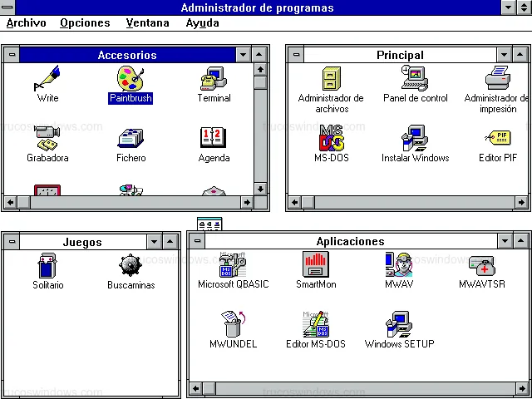Select the Paintbrush program icon

click(x=131, y=80)
